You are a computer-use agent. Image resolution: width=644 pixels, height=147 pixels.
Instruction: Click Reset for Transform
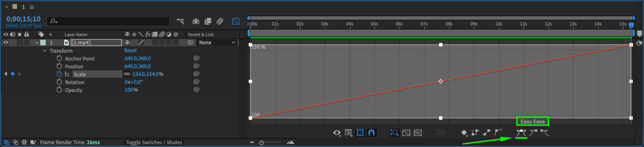pyautogui.click(x=130, y=50)
